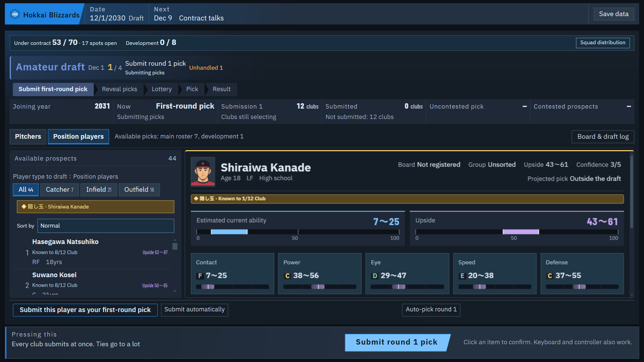Open Squad distribution

point(603,43)
